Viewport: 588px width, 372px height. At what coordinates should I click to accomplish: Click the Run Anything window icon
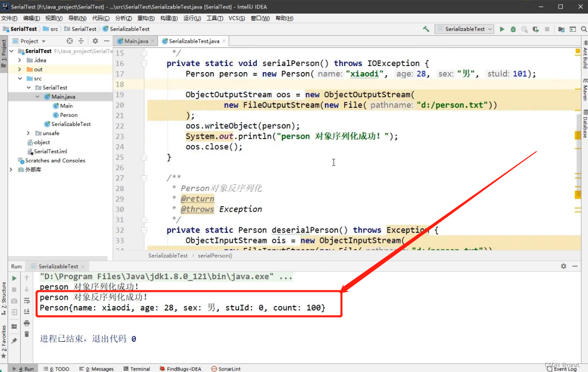(573, 29)
